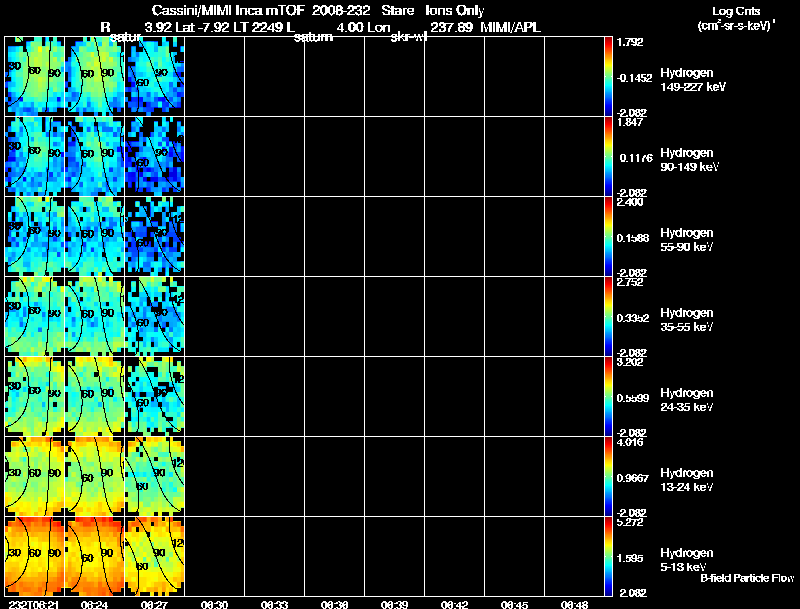The width and height of the screenshot is (800, 609).
Task: Click the B-field Particle Flow text
Action: pos(745,578)
